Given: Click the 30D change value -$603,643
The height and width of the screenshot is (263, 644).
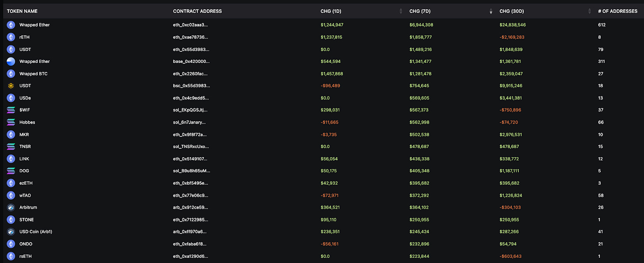Looking at the screenshot, I should [x=510, y=256].
